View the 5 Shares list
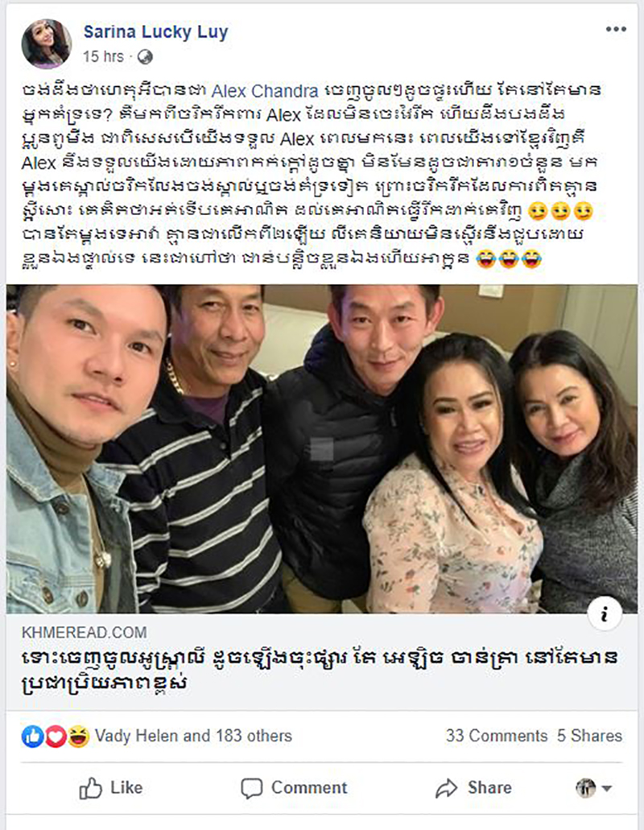This screenshot has height=830, width=644. [x=589, y=736]
